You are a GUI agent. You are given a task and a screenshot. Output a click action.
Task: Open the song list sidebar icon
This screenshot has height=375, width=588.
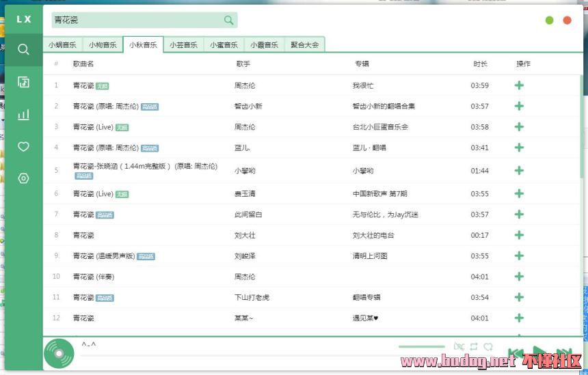[24, 82]
